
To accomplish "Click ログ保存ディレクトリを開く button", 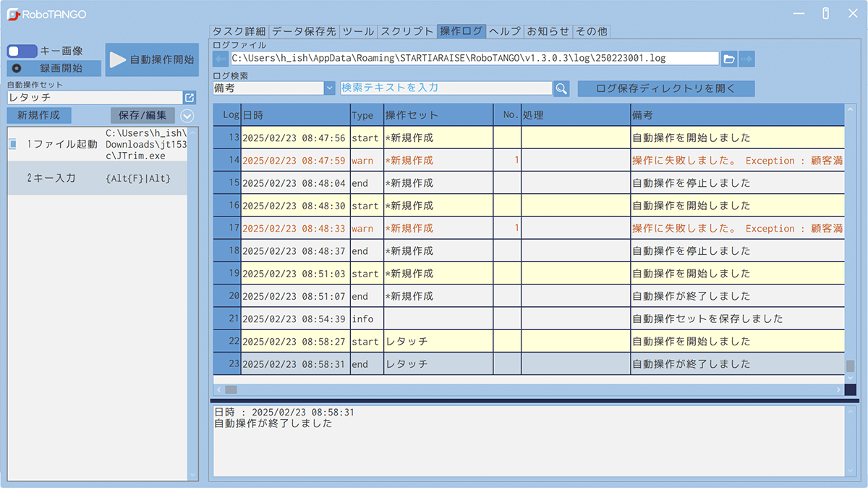I will coord(665,88).
